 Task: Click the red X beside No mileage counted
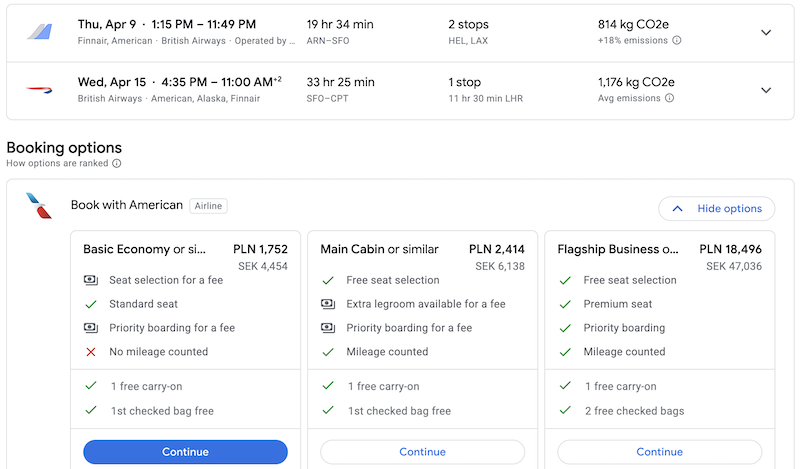pyautogui.click(x=91, y=352)
